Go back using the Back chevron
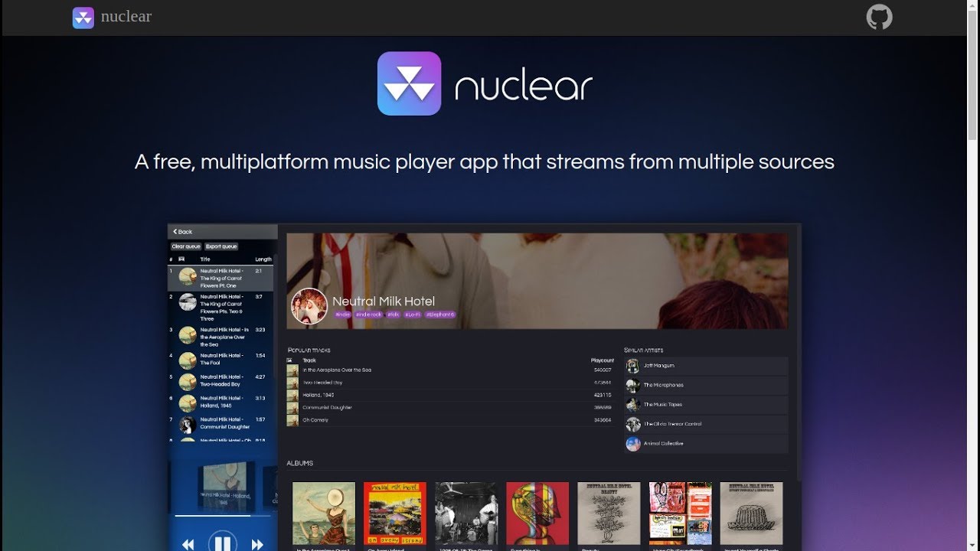This screenshot has height=551, width=980. (x=182, y=231)
